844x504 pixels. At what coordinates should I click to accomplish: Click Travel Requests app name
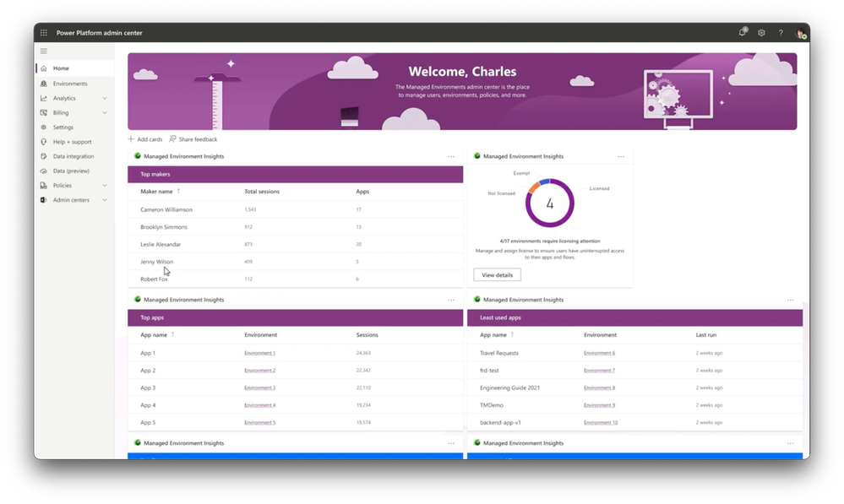click(499, 354)
